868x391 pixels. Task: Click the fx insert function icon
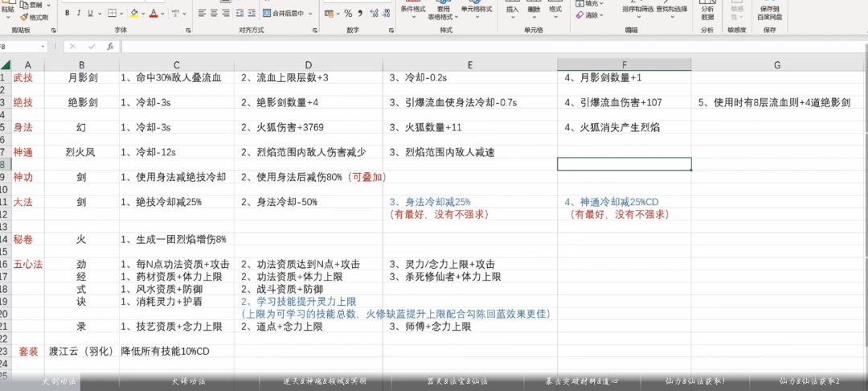point(110,47)
